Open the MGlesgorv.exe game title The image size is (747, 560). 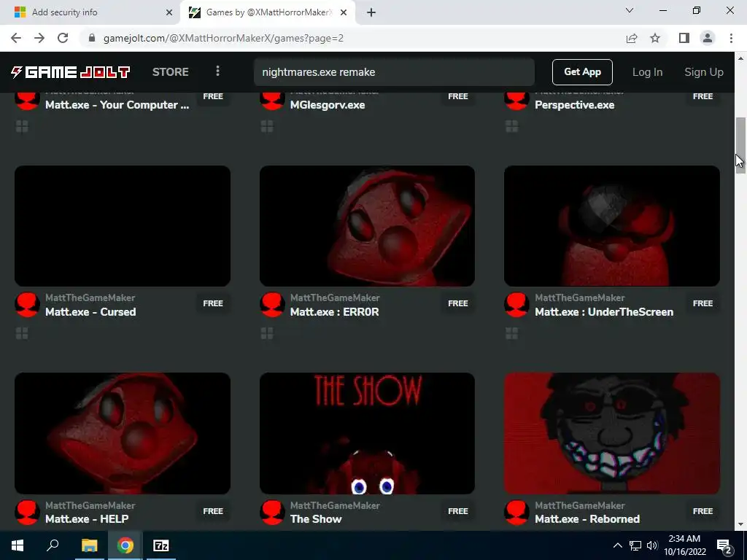pyautogui.click(x=328, y=105)
